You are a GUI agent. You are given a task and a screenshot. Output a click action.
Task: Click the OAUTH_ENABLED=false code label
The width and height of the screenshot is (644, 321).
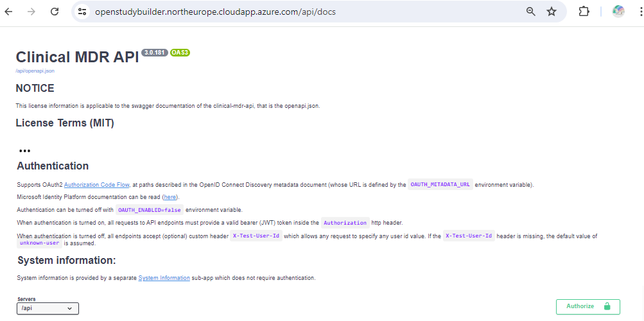point(150,210)
